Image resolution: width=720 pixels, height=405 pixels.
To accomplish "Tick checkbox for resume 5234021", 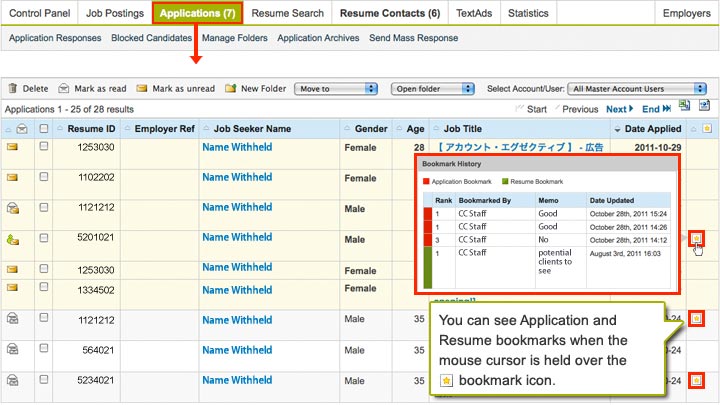I will tap(44, 379).
